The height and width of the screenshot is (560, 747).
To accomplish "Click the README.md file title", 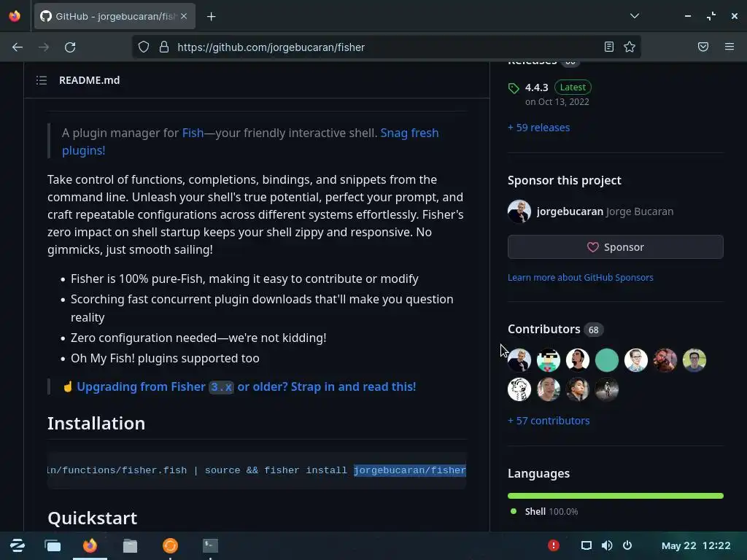I will coord(90,80).
